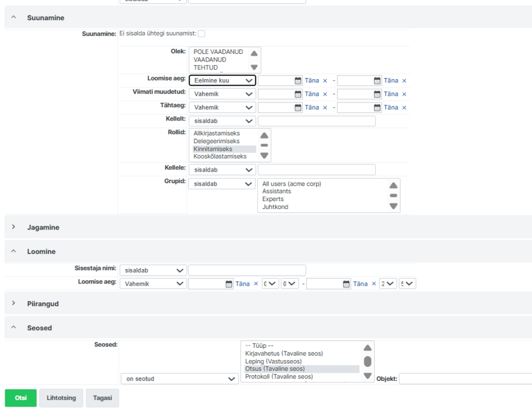Click the Tähtaeg start 'Täna' link
Viewport: 532px width, 414px height.
pyautogui.click(x=312, y=108)
